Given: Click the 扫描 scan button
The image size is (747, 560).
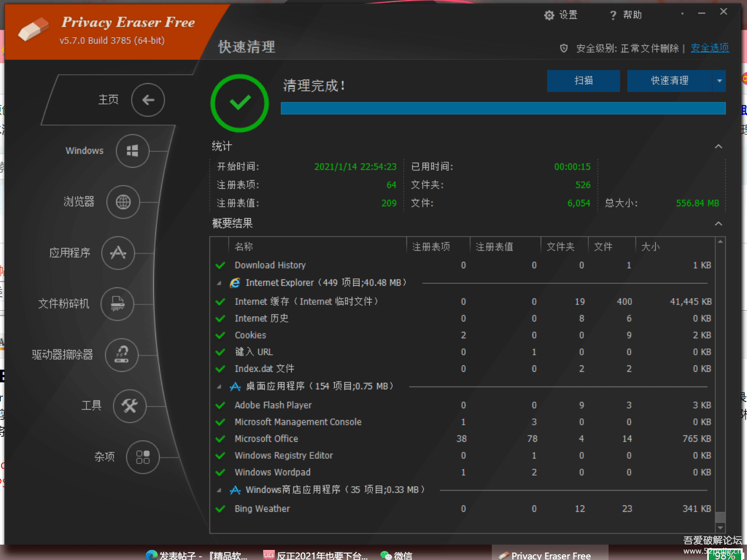Looking at the screenshot, I should (x=583, y=81).
